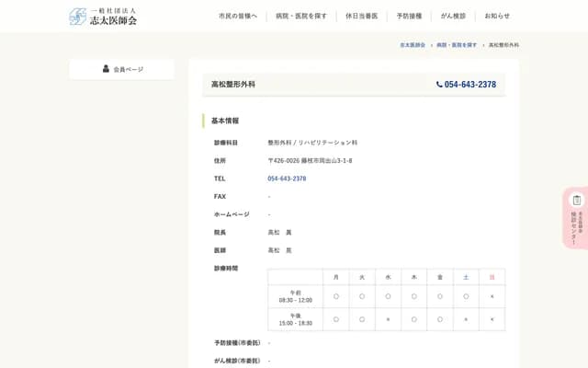The width and height of the screenshot is (588, 368).
Task: Go to 予防接種 page
Action: pyautogui.click(x=409, y=17)
